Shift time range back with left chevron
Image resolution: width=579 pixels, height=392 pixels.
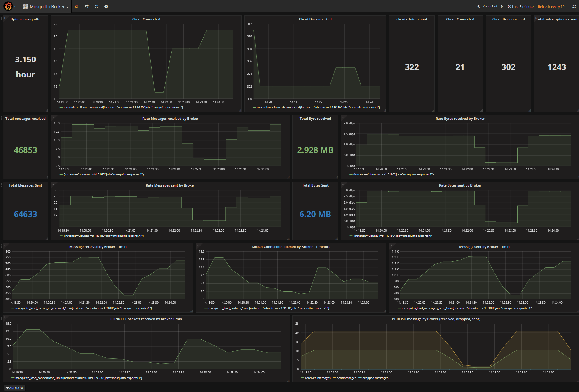pos(479,6)
